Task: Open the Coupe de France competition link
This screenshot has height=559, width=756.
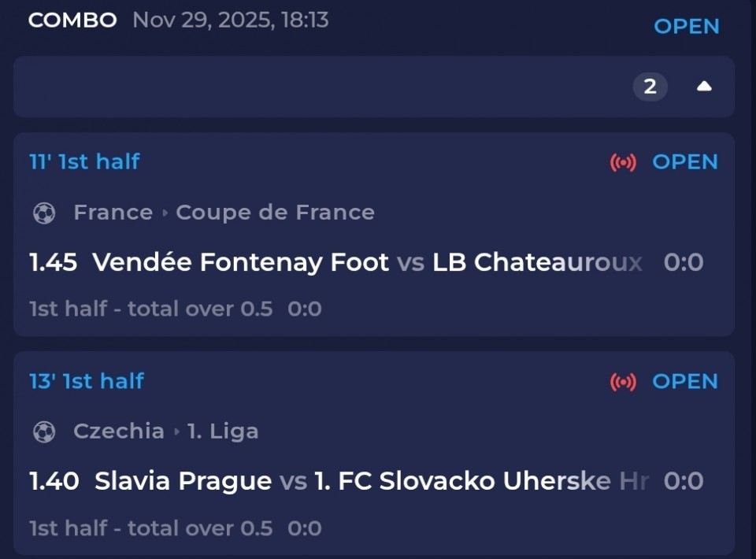Action: (x=275, y=213)
